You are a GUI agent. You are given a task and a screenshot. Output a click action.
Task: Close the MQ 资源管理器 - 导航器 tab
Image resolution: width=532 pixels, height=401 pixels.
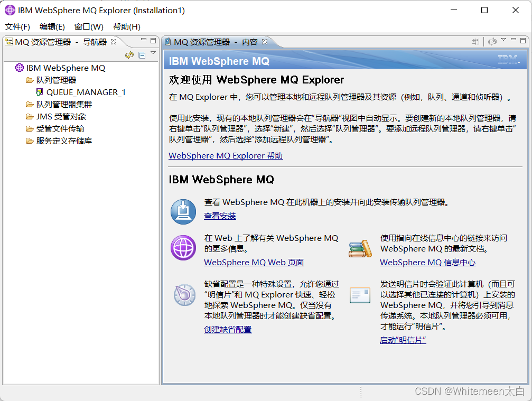coord(114,42)
